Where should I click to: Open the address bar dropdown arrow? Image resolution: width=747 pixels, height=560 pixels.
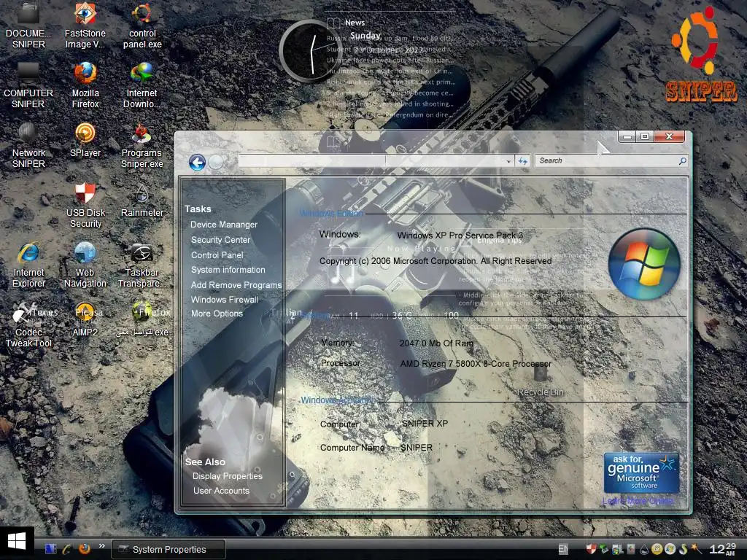[508, 161]
